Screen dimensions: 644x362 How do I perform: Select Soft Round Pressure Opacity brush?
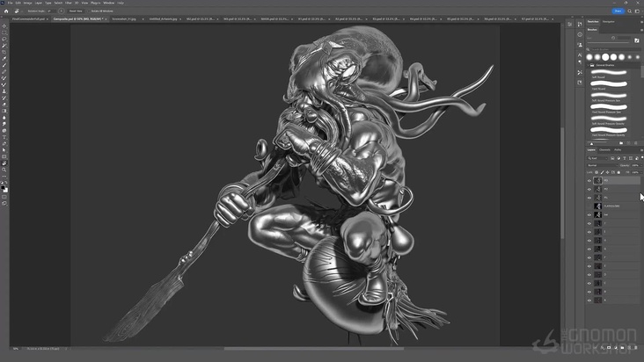pyautogui.click(x=609, y=119)
